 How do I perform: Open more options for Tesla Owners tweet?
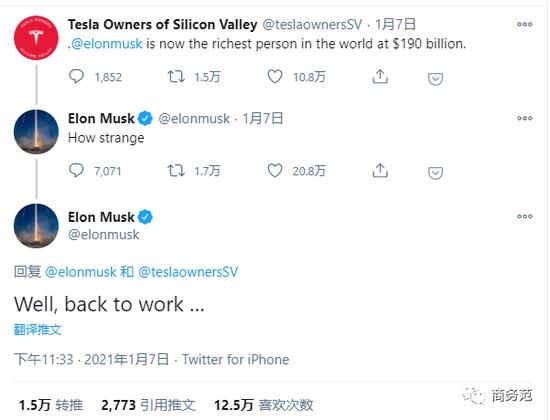(x=525, y=24)
